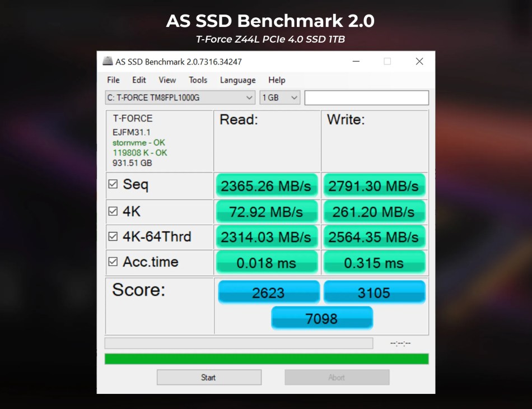Click the Start button
532x409 pixels.
click(x=209, y=378)
